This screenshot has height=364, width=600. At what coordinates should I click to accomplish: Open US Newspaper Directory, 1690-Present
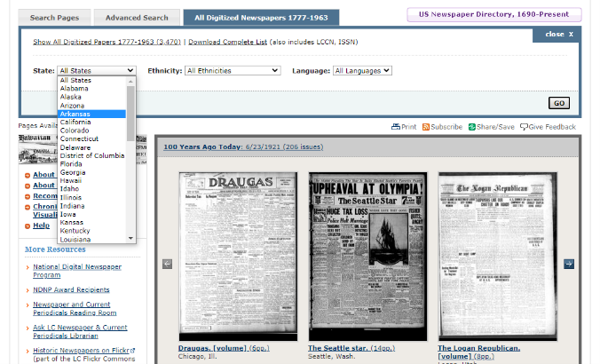pyautogui.click(x=493, y=14)
